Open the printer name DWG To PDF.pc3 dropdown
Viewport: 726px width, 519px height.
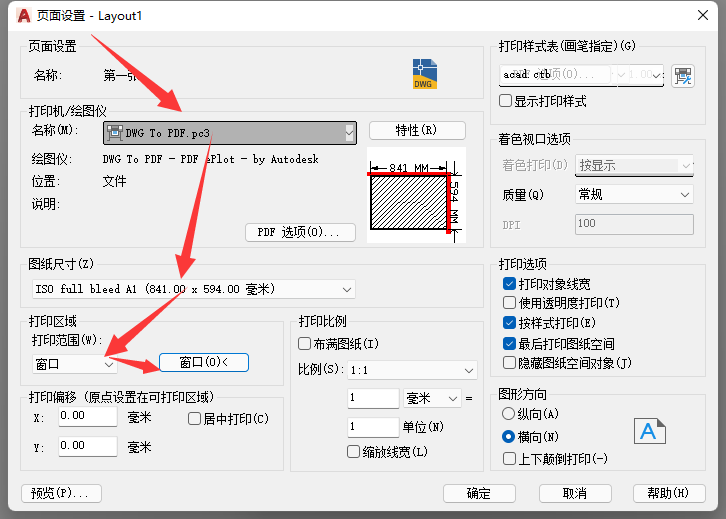[x=230, y=133]
